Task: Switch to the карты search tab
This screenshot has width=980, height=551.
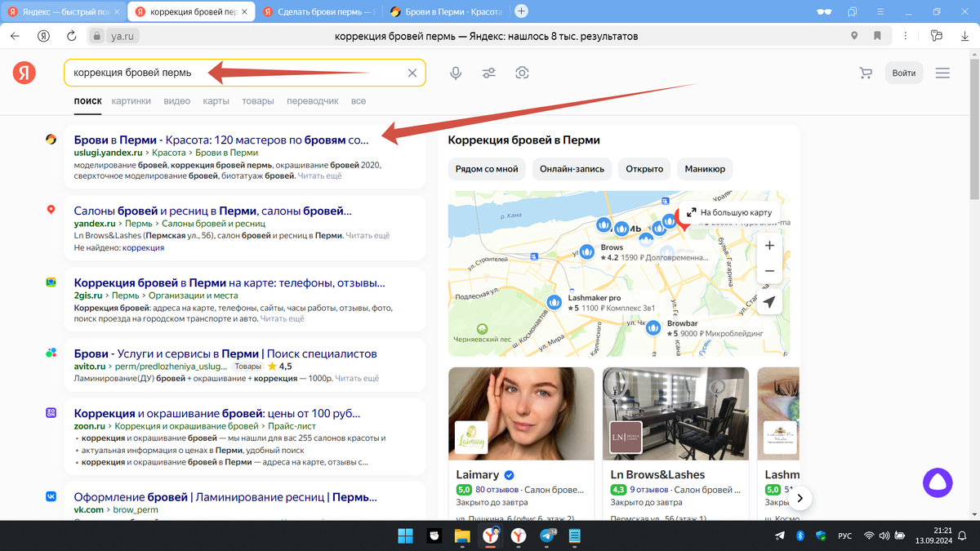Action: click(x=216, y=101)
